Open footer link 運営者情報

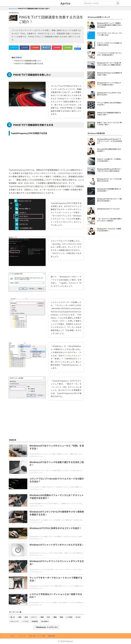[x=51, y=636]
